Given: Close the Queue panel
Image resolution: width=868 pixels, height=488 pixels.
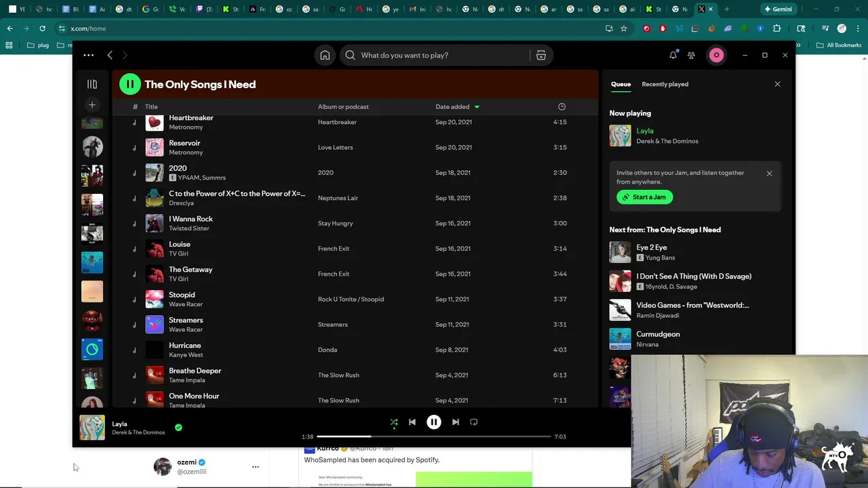Looking at the screenshot, I should coord(777,84).
